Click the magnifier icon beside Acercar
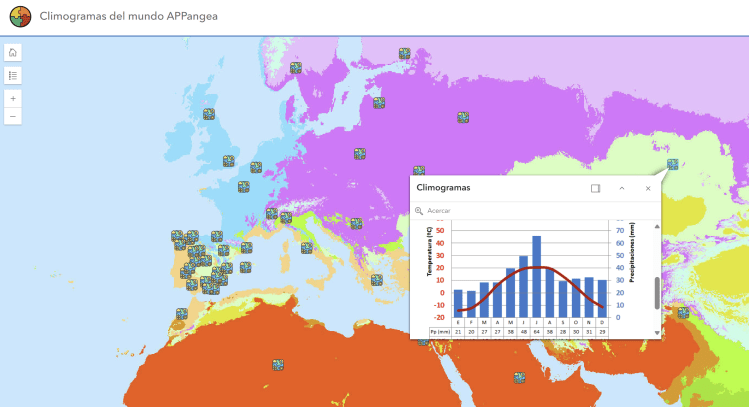This screenshot has width=749, height=407. tap(419, 211)
